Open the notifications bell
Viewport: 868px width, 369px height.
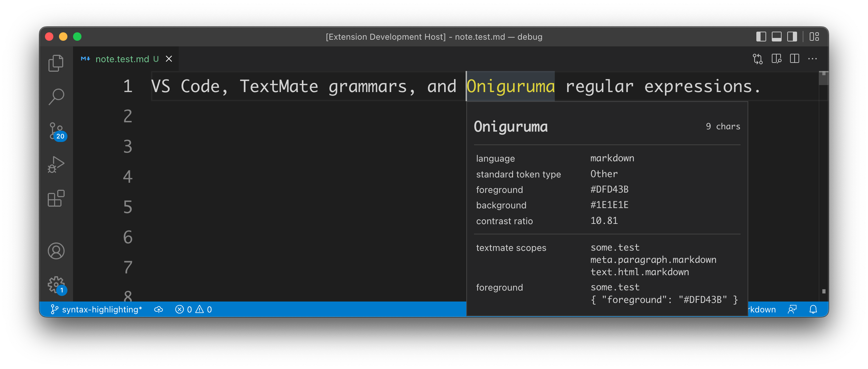813,309
